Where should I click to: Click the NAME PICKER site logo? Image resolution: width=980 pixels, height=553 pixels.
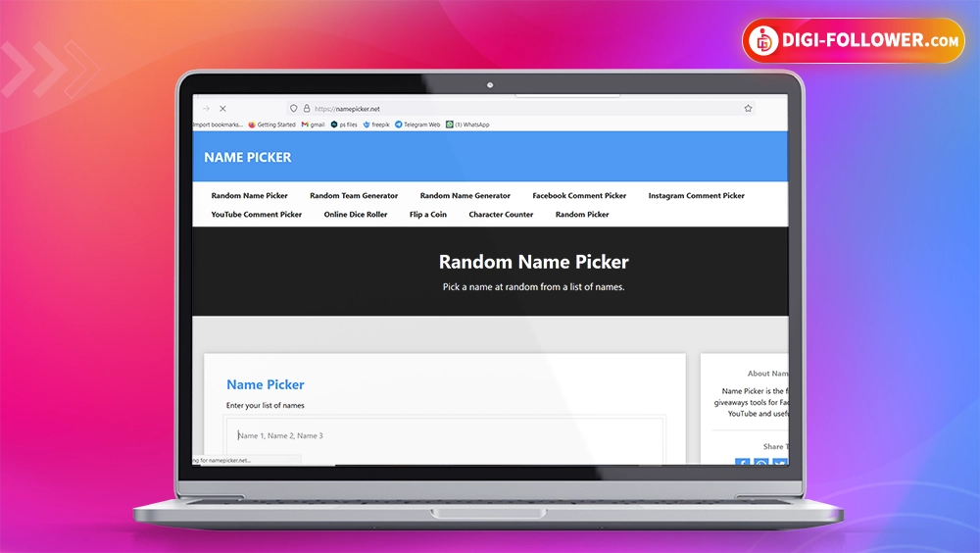click(248, 157)
